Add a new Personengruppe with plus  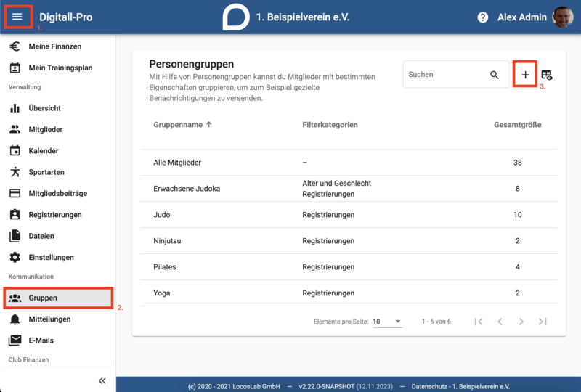point(525,75)
